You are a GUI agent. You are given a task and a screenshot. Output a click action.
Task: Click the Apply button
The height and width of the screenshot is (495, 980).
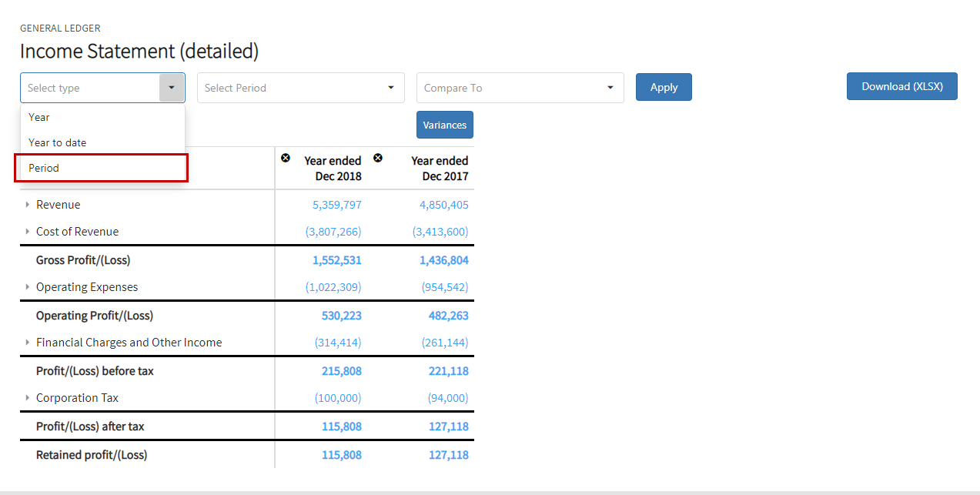coord(664,87)
